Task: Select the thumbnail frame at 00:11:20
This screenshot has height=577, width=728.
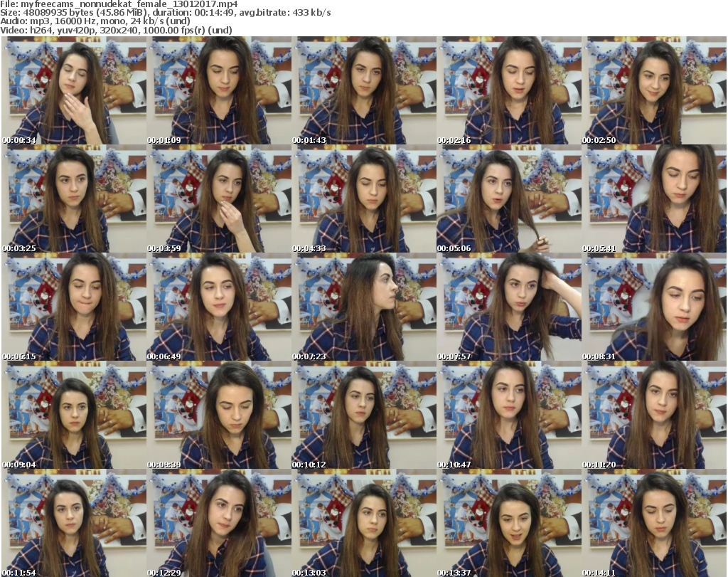Action: 654,415
